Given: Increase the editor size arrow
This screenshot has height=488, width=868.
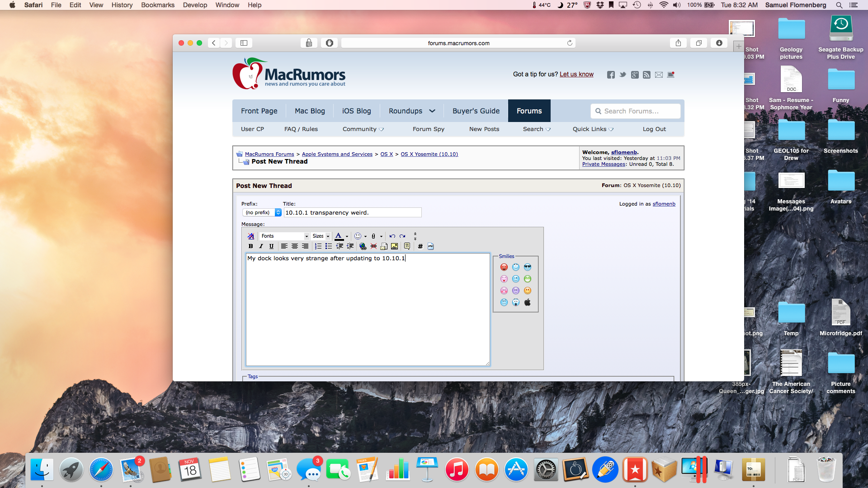Looking at the screenshot, I should (415, 238).
